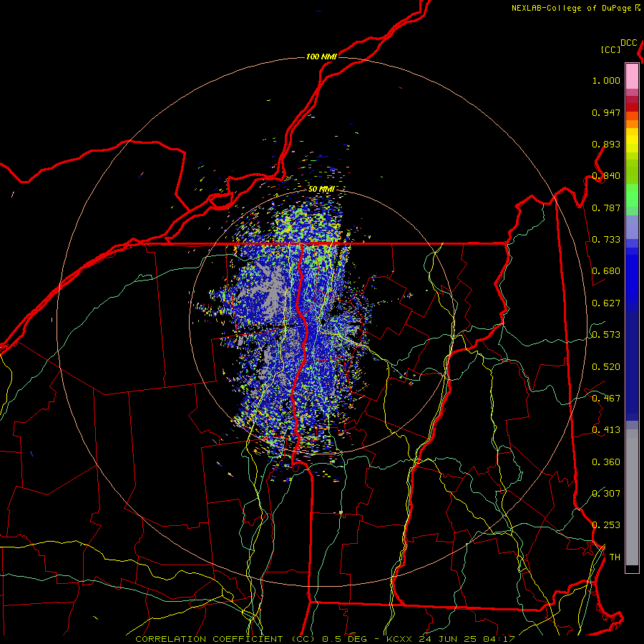Click the TH threshold label on the scale
The width and height of the screenshot is (644, 644).
(615, 557)
